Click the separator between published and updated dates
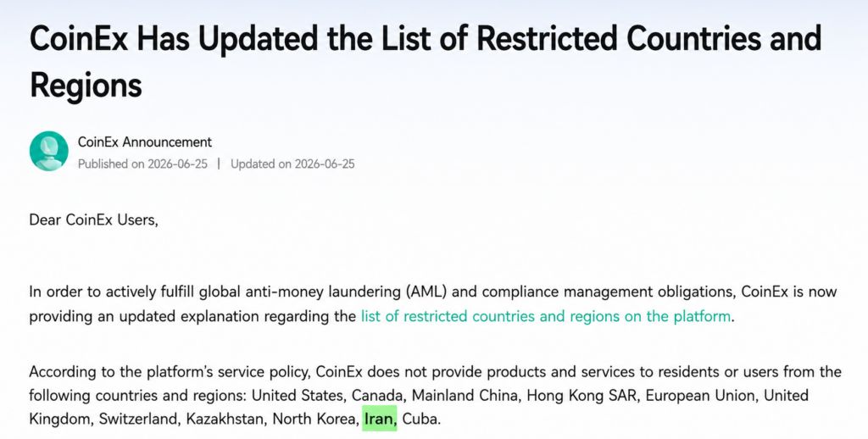The image size is (868, 439). (x=220, y=164)
